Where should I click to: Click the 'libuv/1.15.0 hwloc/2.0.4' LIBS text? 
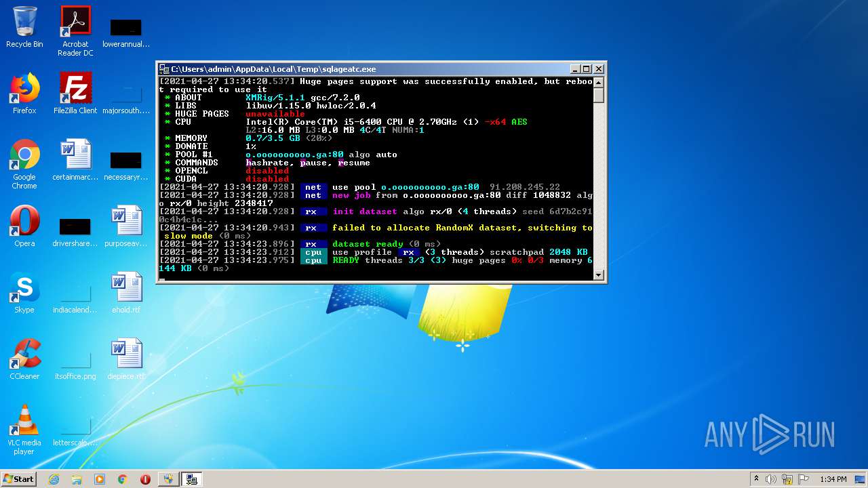tap(311, 106)
